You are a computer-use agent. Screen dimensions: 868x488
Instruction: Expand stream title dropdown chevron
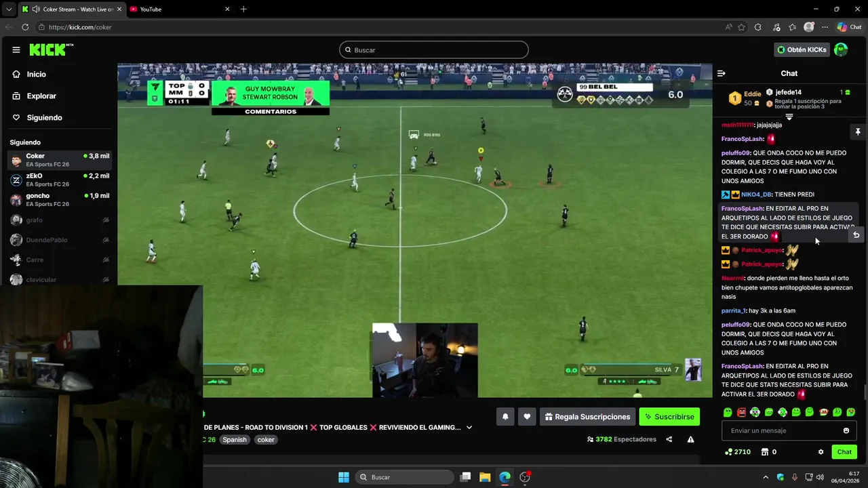(469, 428)
